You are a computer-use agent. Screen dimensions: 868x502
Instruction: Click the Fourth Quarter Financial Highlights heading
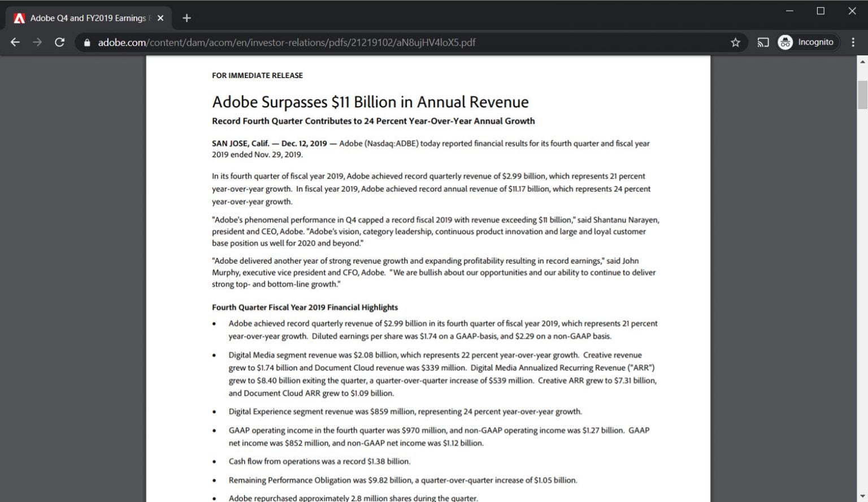click(305, 308)
